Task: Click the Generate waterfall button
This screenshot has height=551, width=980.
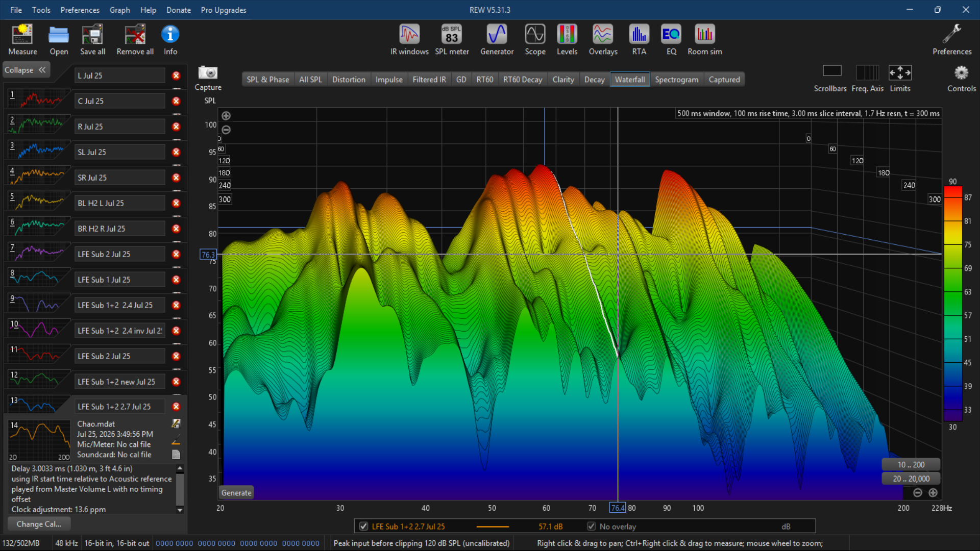Action: click(x=236, y=493)
